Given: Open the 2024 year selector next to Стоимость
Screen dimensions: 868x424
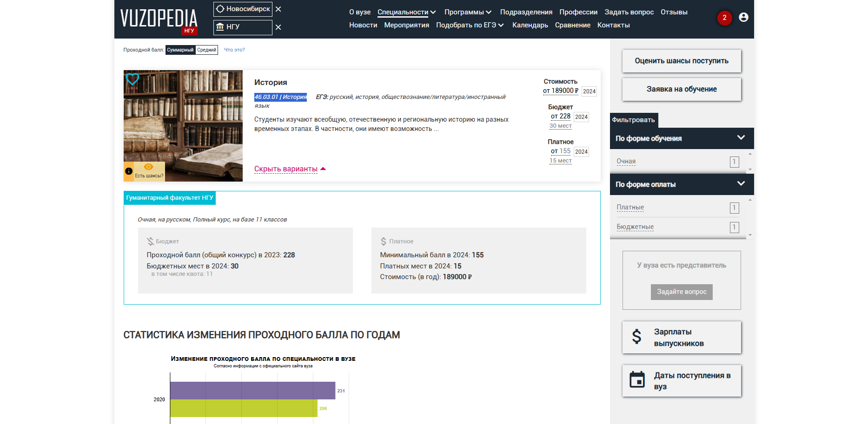Looking at the screenshot, I should coord(590,91).
